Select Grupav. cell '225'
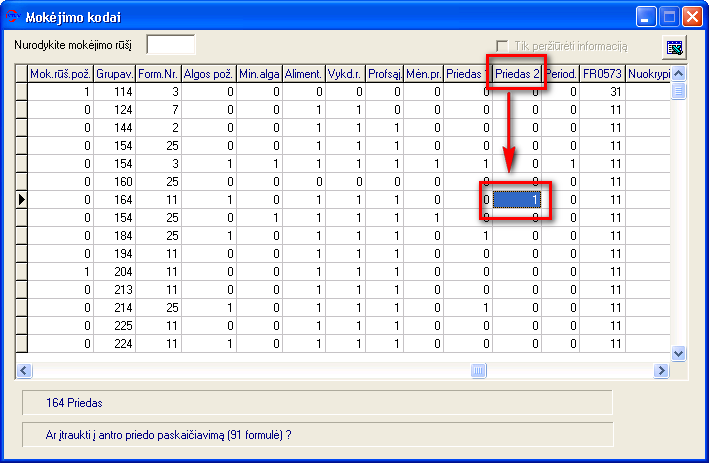Screen dimensions: 709x463 pyautogui.click(x=114, y=326)
